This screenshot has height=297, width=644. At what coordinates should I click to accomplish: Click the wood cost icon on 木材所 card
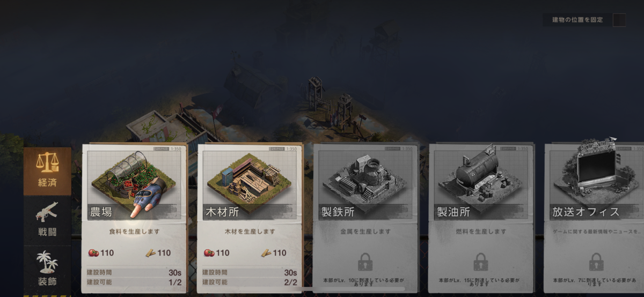coord(267,253)
